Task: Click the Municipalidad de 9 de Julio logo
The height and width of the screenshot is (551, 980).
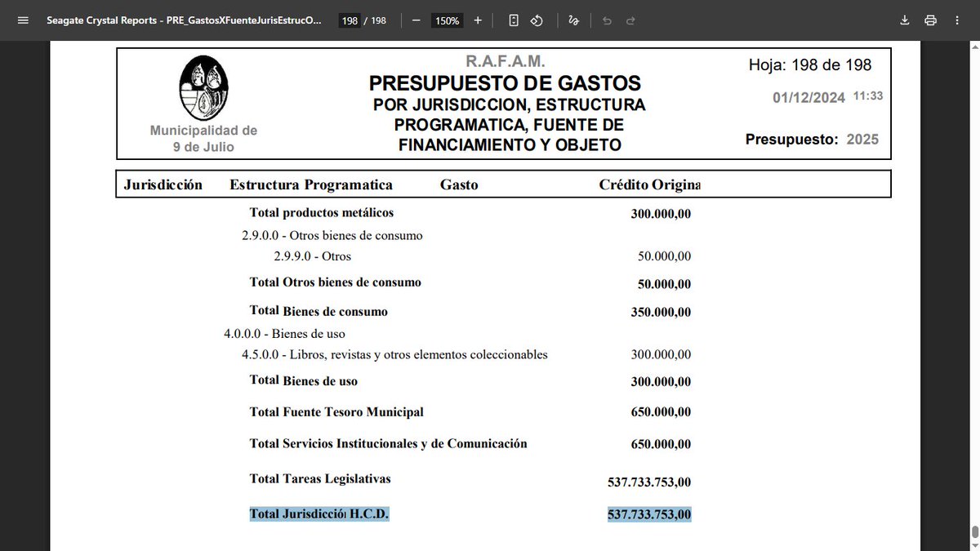Action: (203, 88)
